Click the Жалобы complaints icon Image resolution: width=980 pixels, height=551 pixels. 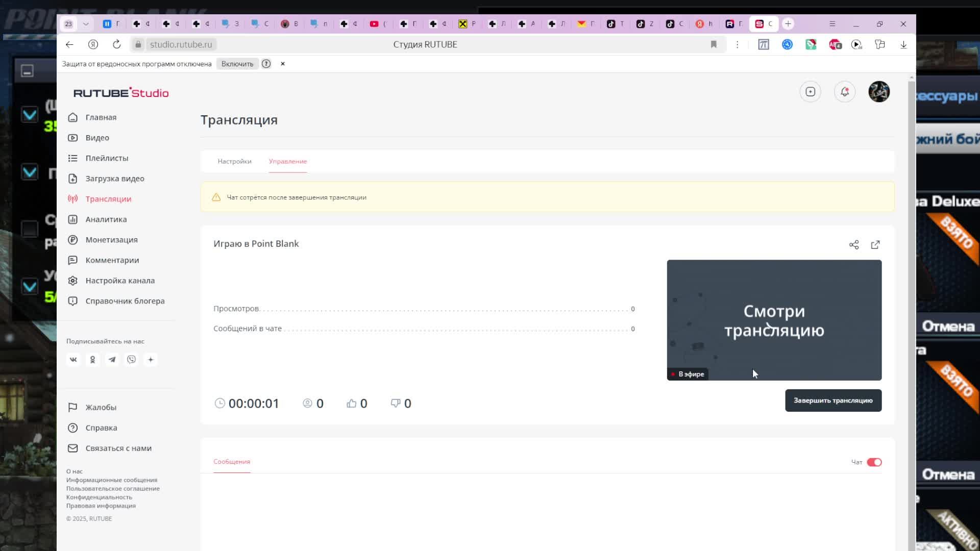(x=72, y=407)
